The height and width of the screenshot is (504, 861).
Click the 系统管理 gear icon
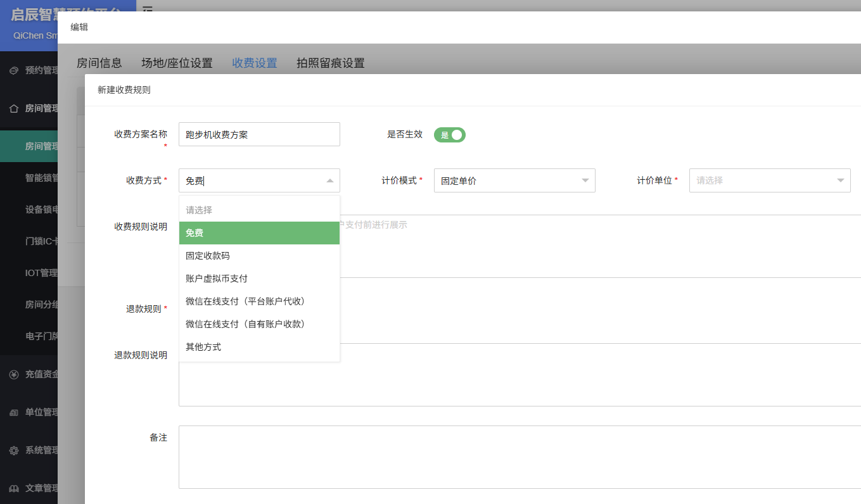pyautogui.click(x=14, y=450)
